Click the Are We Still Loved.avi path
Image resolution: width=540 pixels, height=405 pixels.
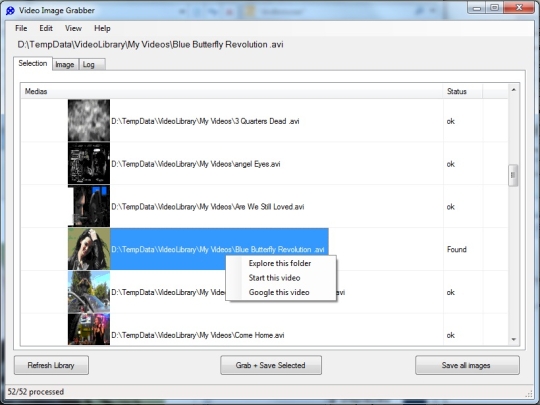pyautogui.click(x=208, y=207)
